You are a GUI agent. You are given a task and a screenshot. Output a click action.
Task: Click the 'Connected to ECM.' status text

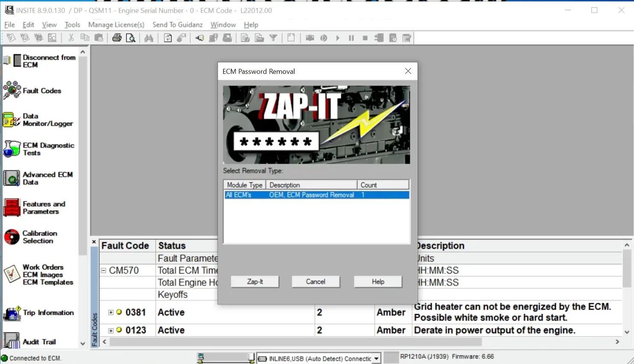(35, 358)
